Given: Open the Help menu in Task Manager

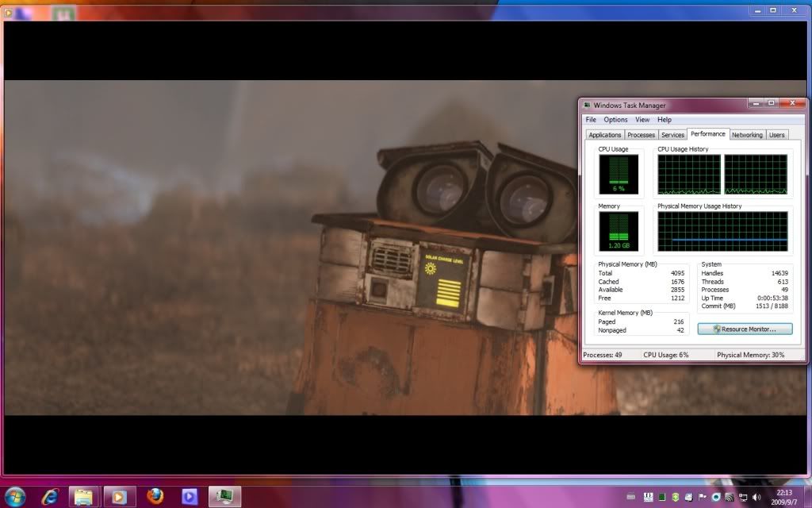Looking at the screenshot, I should coord(665,120).
